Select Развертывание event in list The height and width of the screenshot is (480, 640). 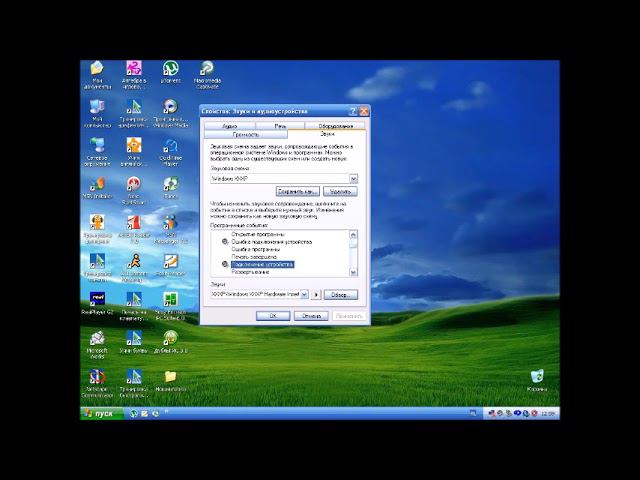250,272
